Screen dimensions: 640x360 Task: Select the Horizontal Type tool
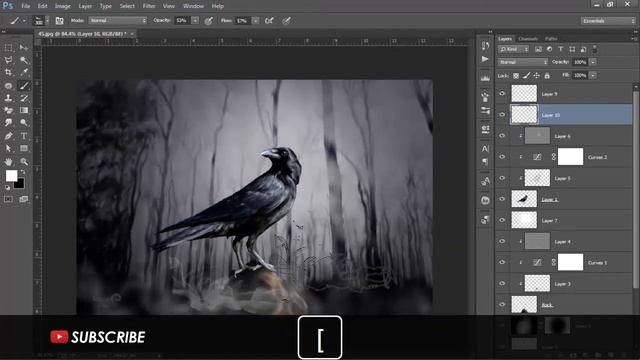point(24,136)
